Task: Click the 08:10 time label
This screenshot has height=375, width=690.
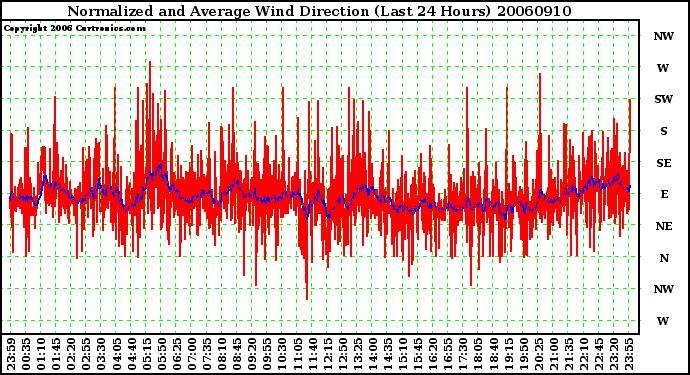Action: tap(222, 354)
